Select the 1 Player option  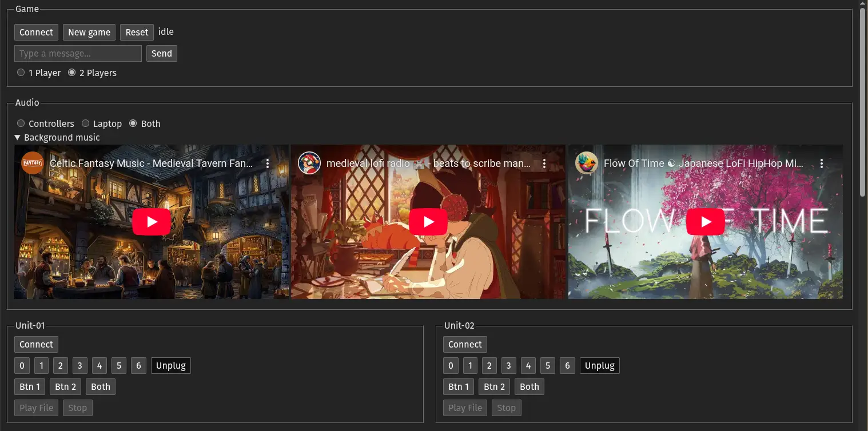click(x=21, y=72)
